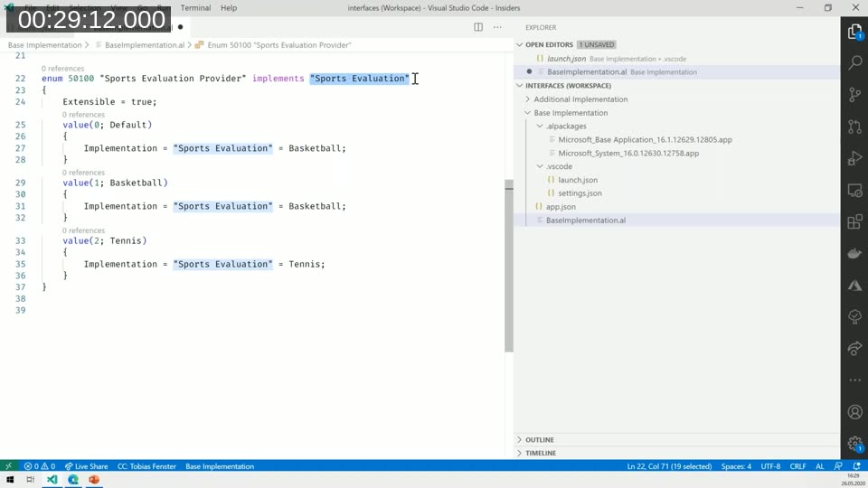Open the Search view in activity bar
Screen dimensions: 868x488
(x=854, y=62)
